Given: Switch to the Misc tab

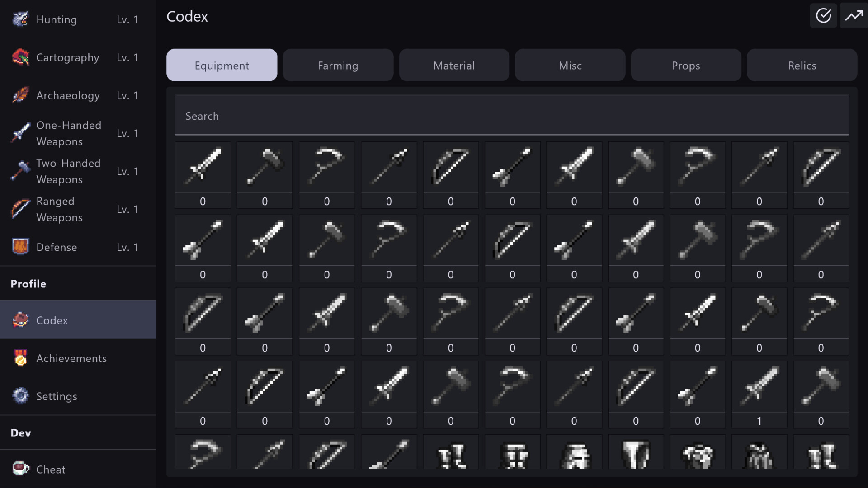Looking at the screenshot, I should 570,65.
